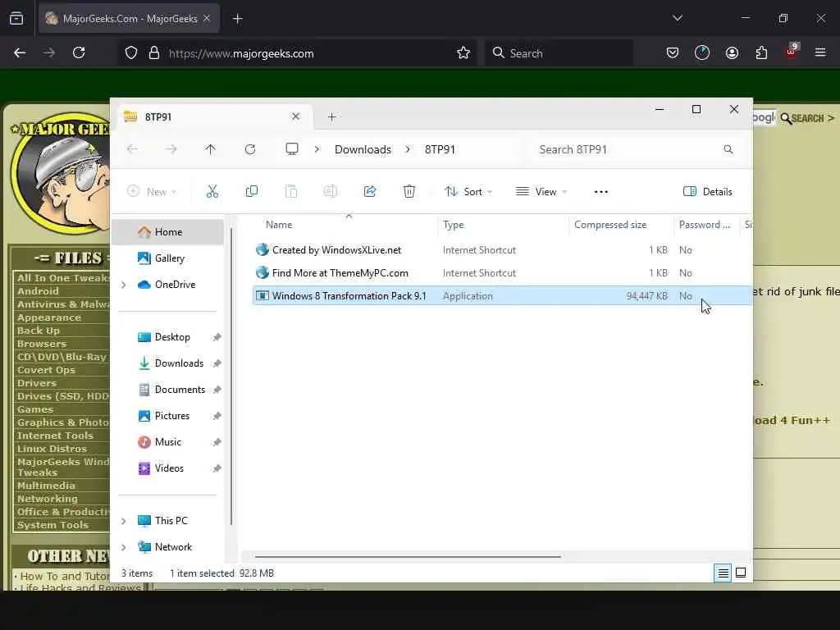The height and width of the screenshot is (630, 840).
Task: Click the browser back arrow button
Action: [20, 52]
